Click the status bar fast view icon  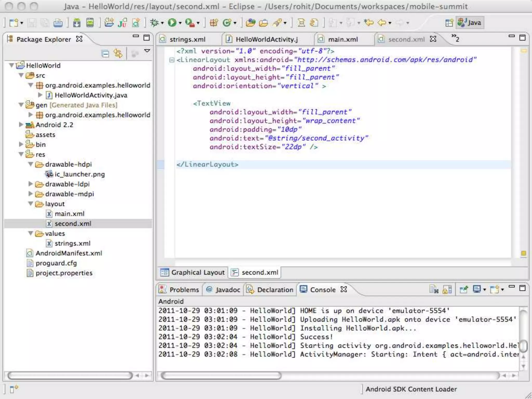point(14,389)
